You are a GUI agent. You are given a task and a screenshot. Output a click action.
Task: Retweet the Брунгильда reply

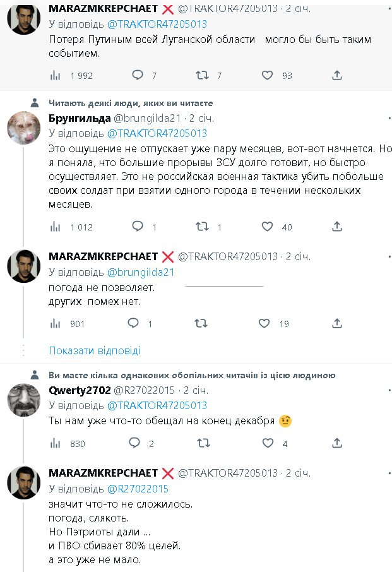(202, 227)
